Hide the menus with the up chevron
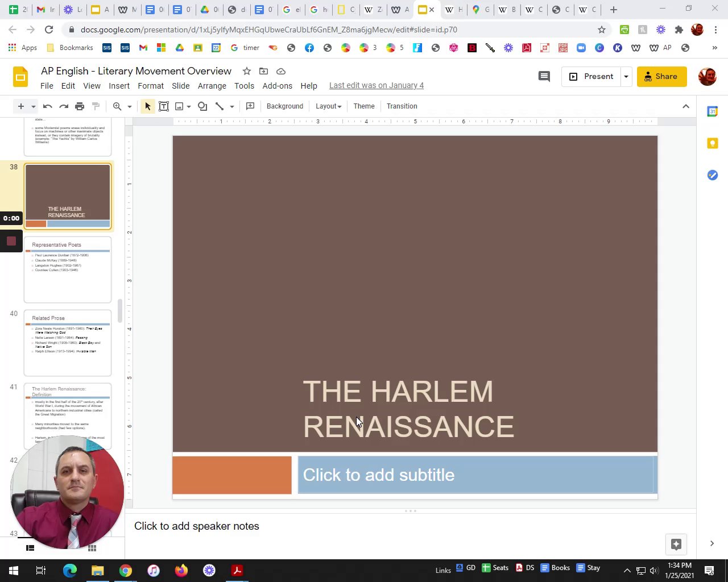This screenshot has width=728, height=582. (686, 106)
